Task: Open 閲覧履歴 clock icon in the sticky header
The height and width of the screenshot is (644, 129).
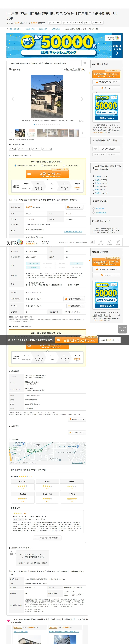Action: [109, 242]
